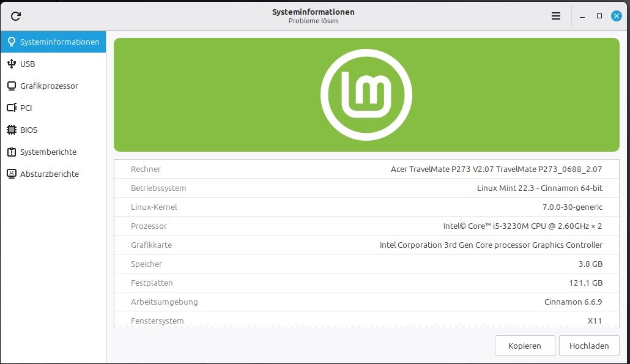The width and height of the screenshot is (630, 364).
Task: Minimize the Systeminformationen window
Action: pos(582,16)
